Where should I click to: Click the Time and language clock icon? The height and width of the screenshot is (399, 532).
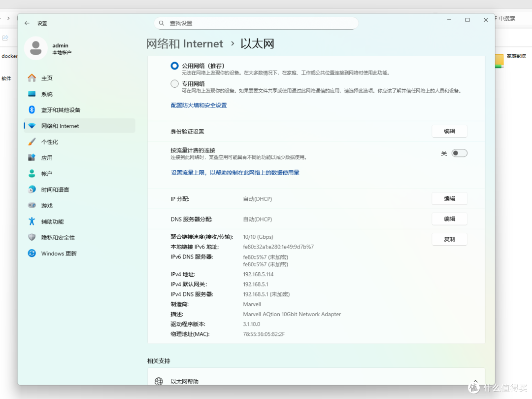32,189
